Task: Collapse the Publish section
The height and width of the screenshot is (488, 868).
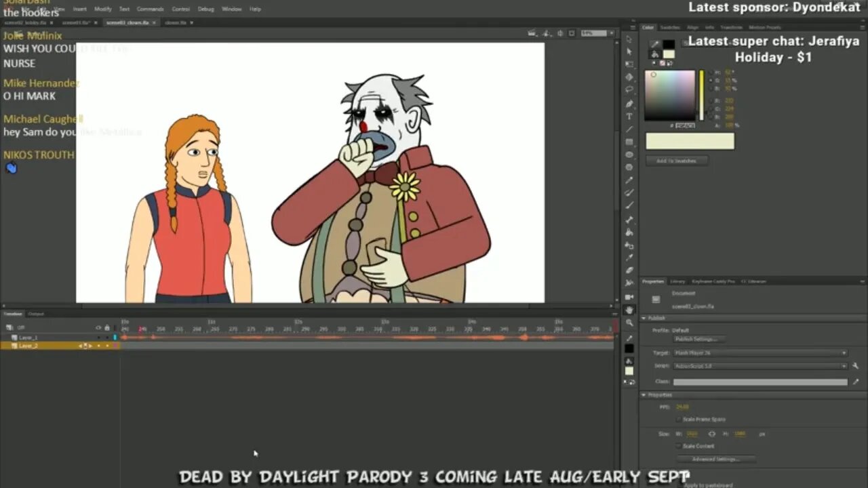Action: [x=644, y=318]
